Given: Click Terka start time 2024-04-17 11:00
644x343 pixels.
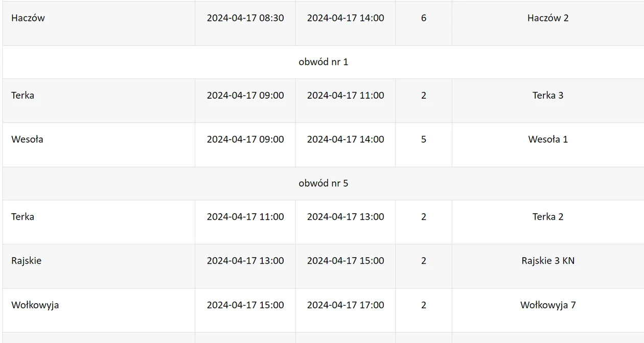Looking at the screenshot, I should pos(245,217).
